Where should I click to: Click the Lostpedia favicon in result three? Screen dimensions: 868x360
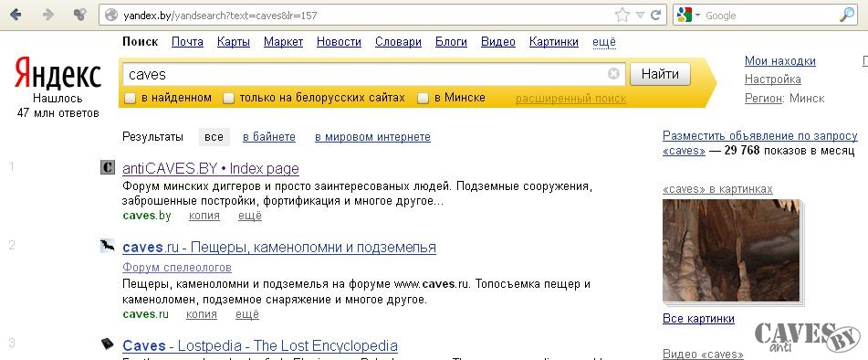pyautogui.click(x=108, y=344)
